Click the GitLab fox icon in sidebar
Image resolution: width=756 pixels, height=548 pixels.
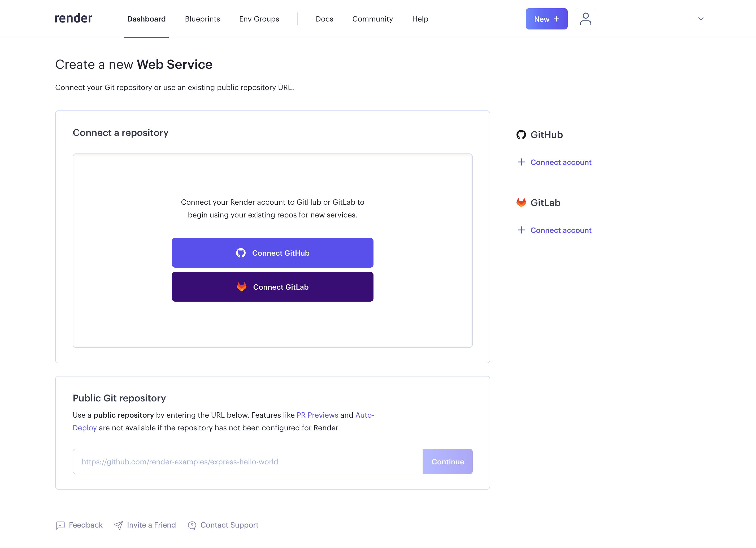click(521, 202)
